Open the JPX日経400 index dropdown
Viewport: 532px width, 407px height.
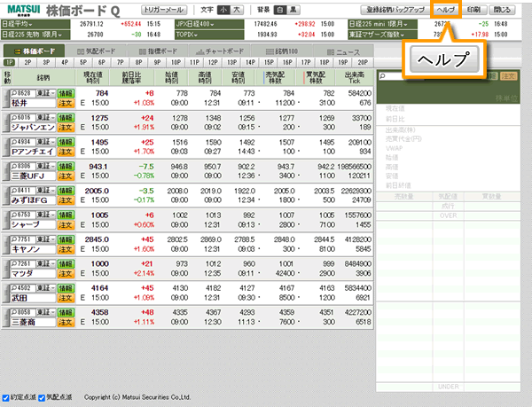coord(209,24)
